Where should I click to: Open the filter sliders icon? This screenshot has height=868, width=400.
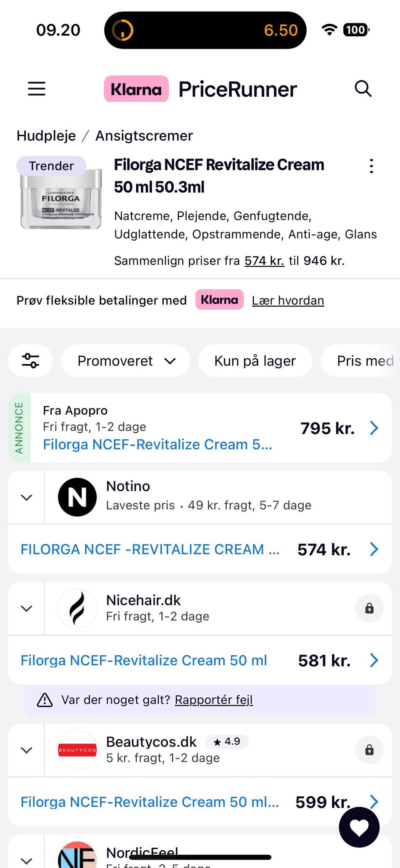click(31, 361)
